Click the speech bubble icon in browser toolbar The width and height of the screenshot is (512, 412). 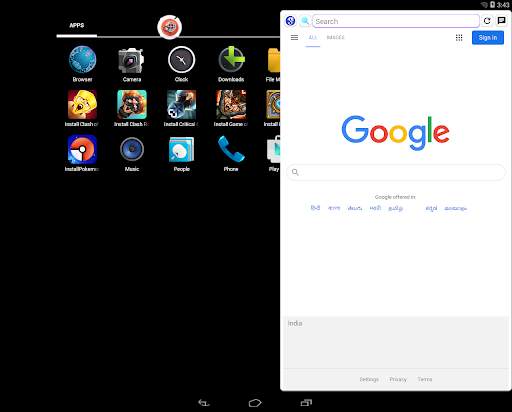[x=501, y=21]
